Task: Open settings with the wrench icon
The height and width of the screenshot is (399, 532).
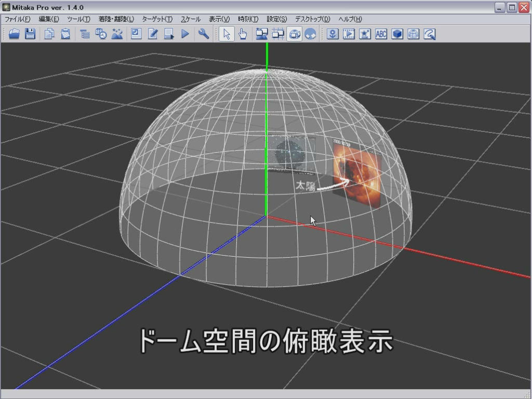Action: pyautogui.click(x=204, y=34)
